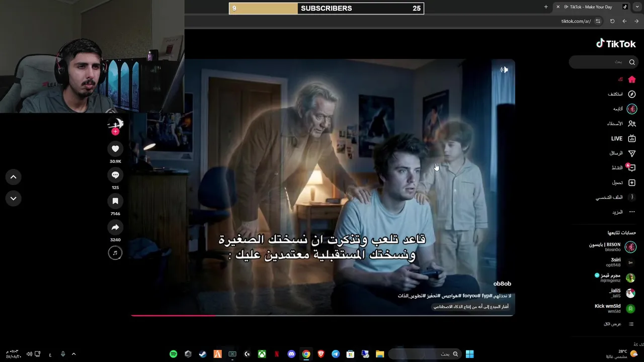Open the BISON | بايسون account

coord(612,247)
